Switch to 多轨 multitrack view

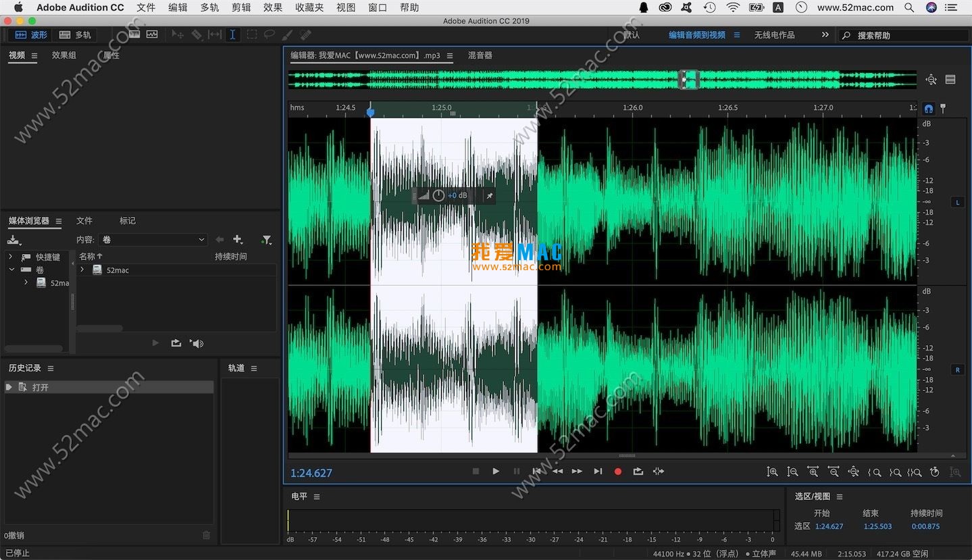pyautogui.click(x=74, y=34)
